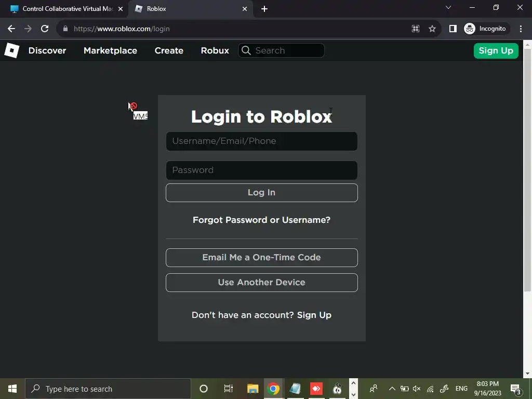The width and height of the screenshot is (532, 399).
Task: Open the Incognito profile indicator
Action: pos(486,29)
